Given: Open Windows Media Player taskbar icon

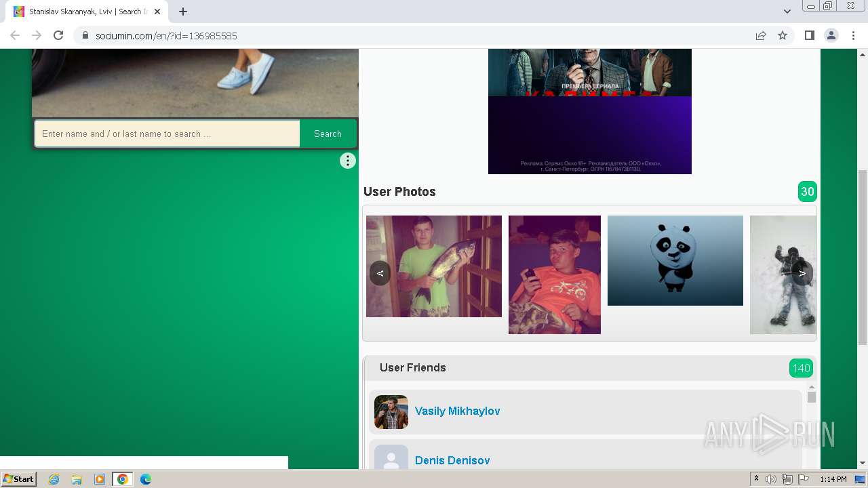Looking at the screenshot, I should [x=100, y=479].
